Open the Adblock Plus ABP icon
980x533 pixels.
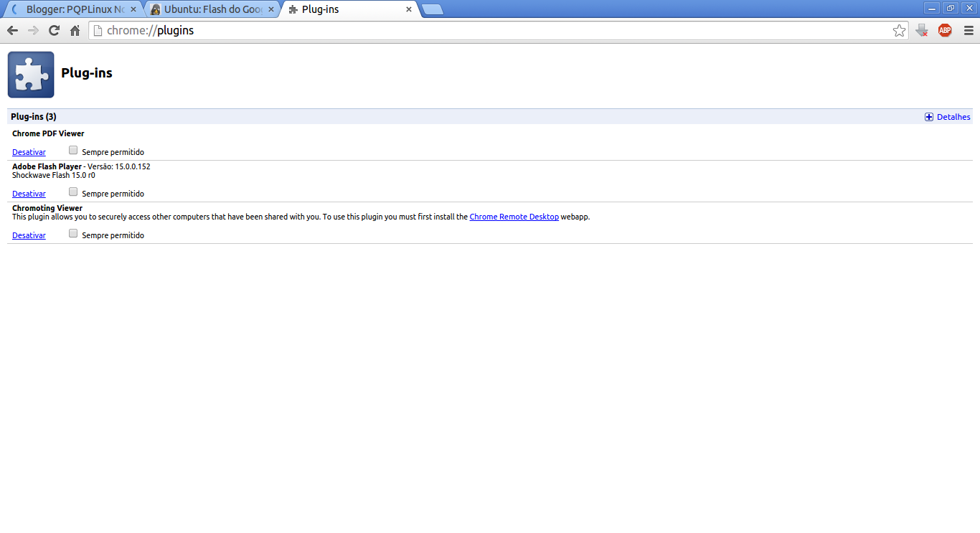point(945,30)
